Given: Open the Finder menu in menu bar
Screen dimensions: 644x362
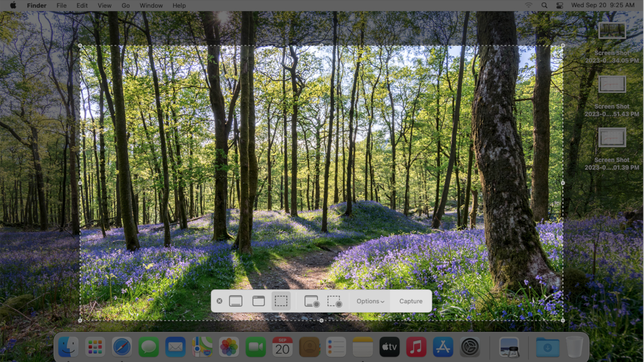Looking at the screenshot, I should coord(36,6).
